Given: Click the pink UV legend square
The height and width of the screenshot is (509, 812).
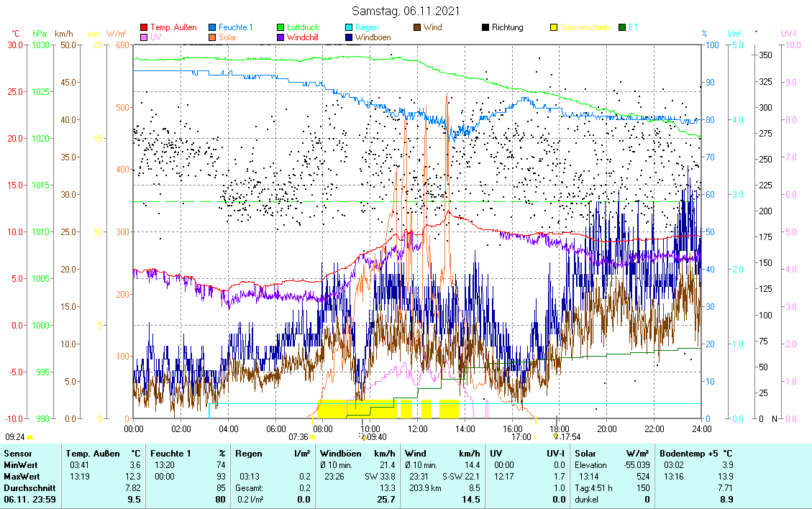Looking at the screenshot, I should point(144,37).
